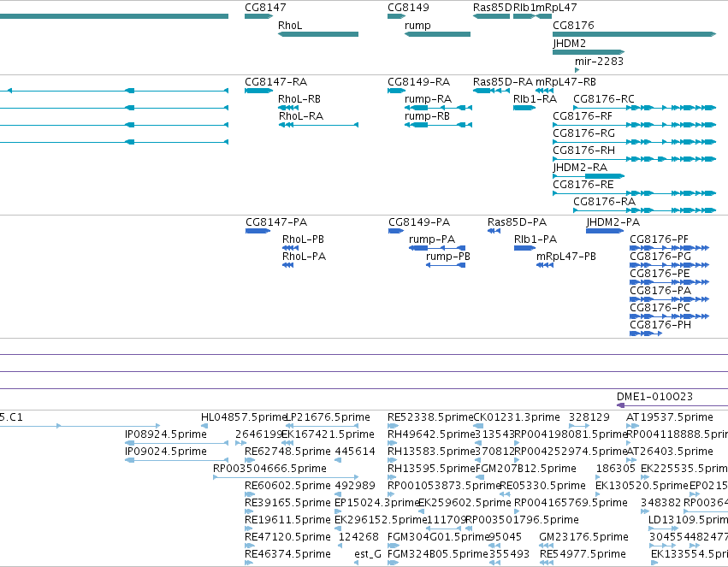This screenshot has width=728, height=567.
Task: Click the CG8147-PA protein bar
Action: coord(258,231)
